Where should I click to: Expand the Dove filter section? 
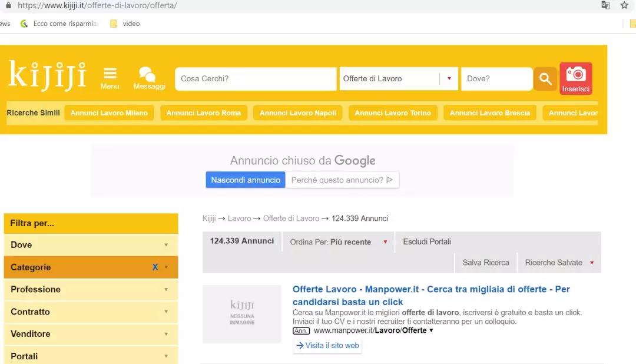(x=91, y=245)
